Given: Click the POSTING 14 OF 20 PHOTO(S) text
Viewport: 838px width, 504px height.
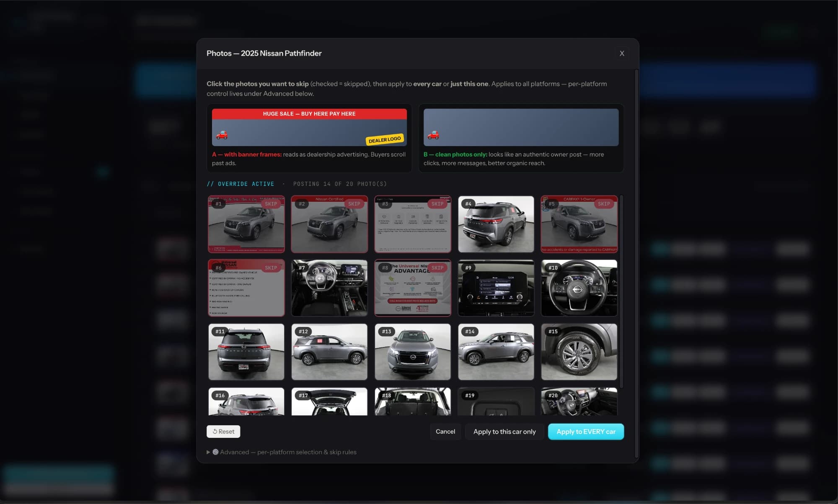Looking at the screenshot, I should tap(340, 184).
